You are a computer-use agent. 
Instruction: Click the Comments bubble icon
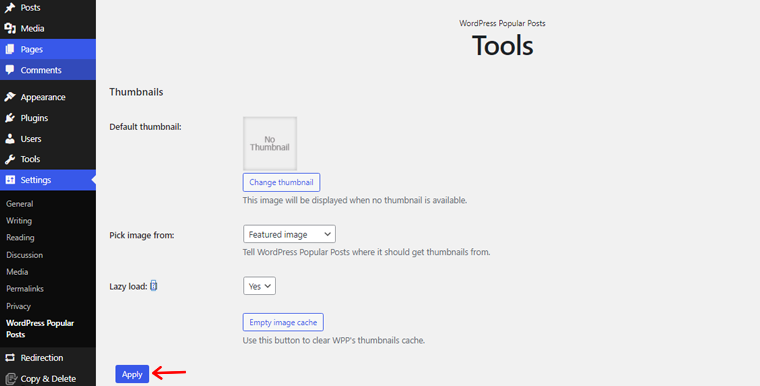(x=10, y=70)
